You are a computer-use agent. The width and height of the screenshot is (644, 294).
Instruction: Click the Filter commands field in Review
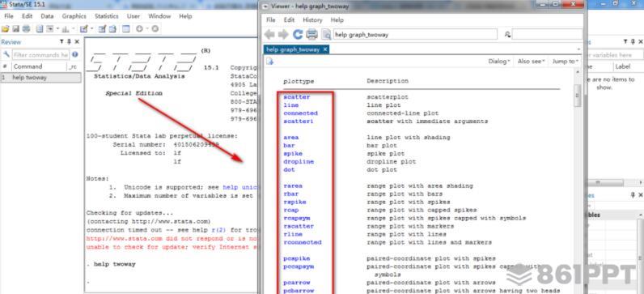40,55
